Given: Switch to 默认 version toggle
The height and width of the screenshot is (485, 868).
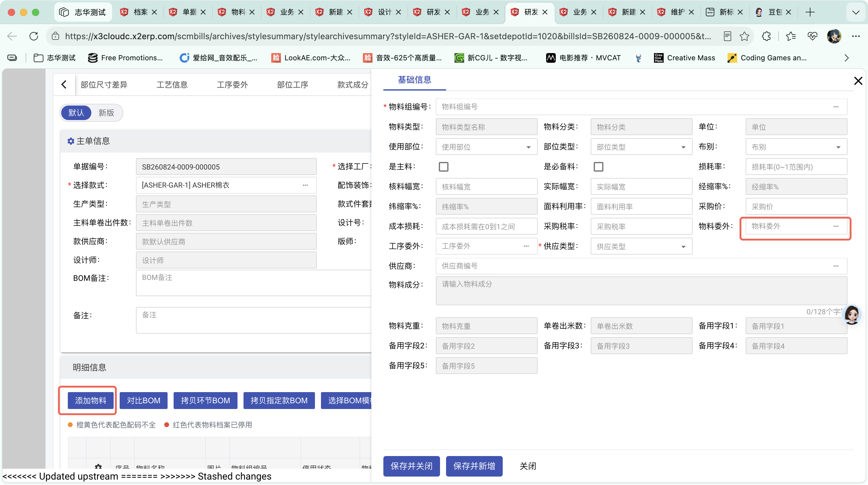Looking at the screenshot, I should tap(76, 113).
